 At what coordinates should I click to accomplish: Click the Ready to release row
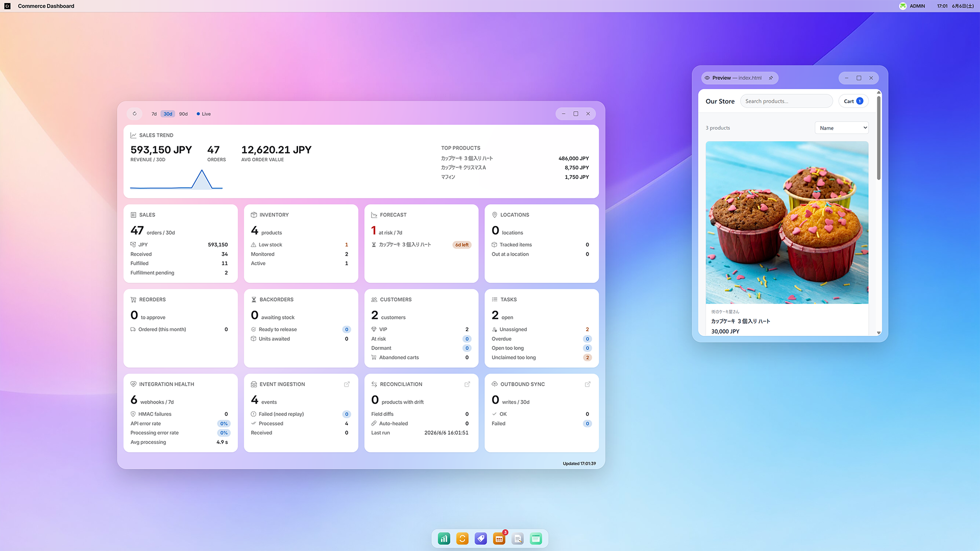(x=300, y=330)
